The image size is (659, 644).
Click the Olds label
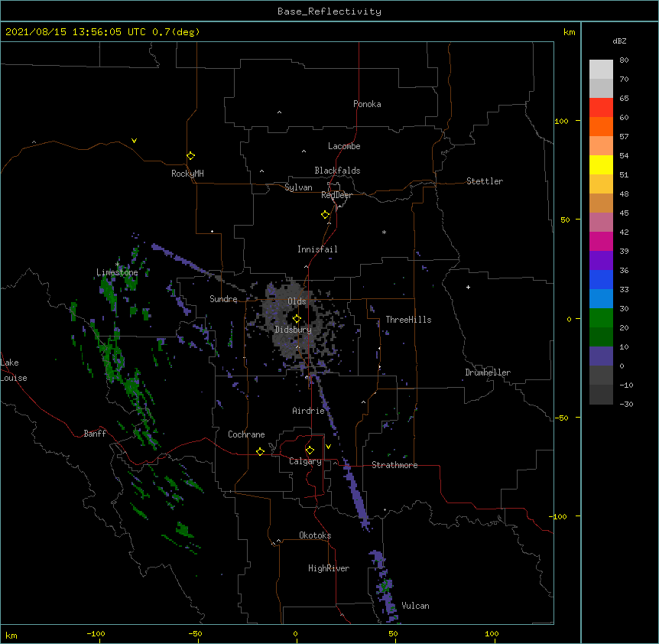pyautogui.click(x=297, y=301)
